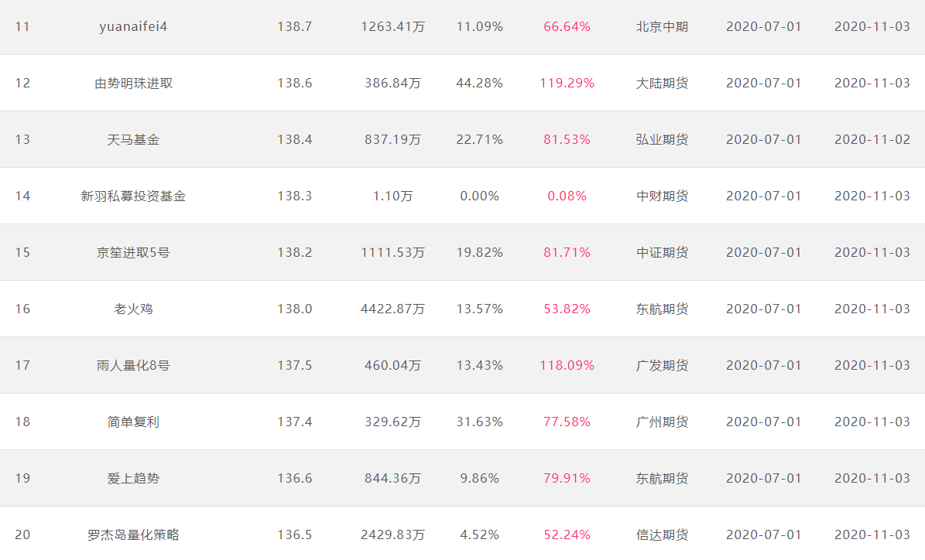This screenshot has height=560, width=925.
Task: Select the 爱上趋势 account name
Action: (133, 478)
